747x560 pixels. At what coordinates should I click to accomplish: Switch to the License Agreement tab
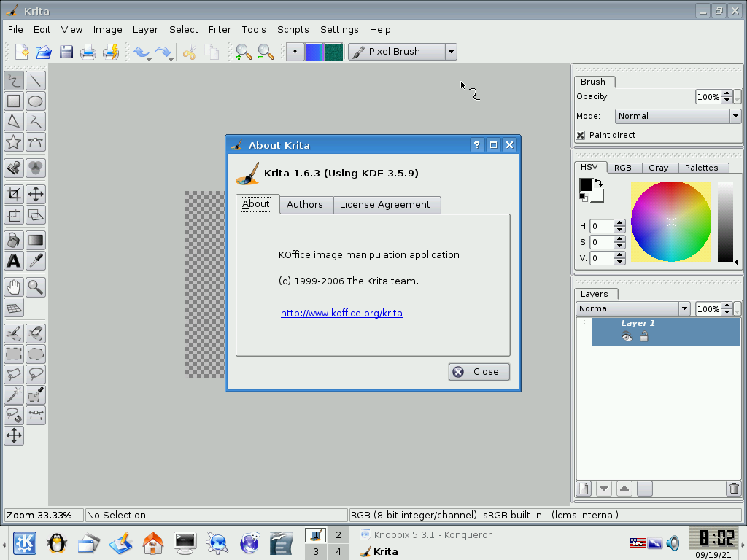(x=384, y=205)
